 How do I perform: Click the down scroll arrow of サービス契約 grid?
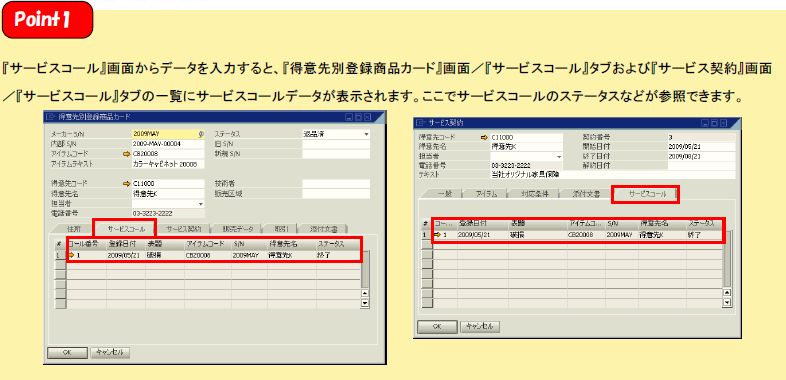(x=727, y=302)
